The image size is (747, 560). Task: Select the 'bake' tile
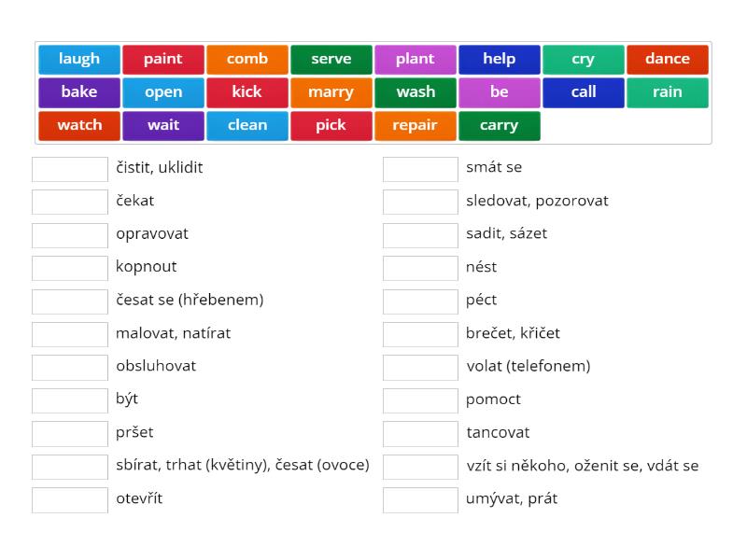(79, 91)
